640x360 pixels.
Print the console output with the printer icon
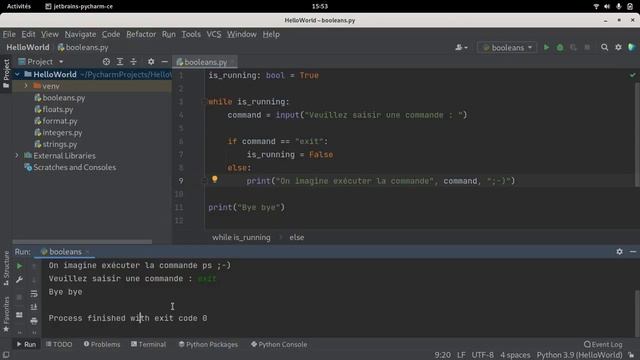tap(34, 321)
